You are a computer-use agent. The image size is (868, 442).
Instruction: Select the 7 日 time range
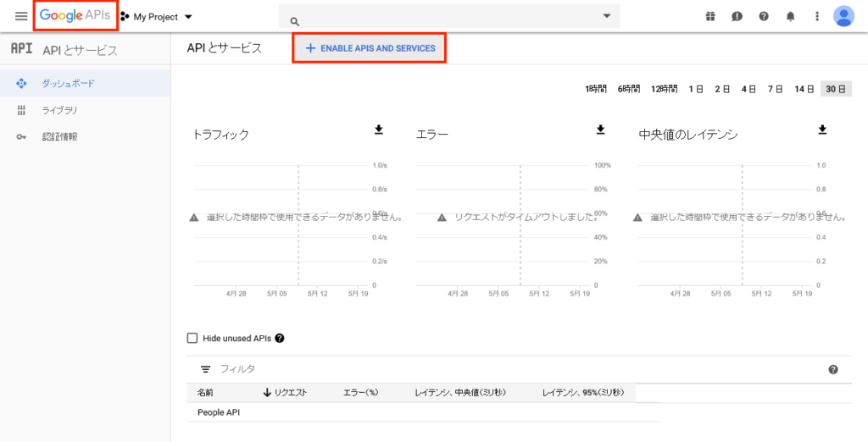click(775, 89)
